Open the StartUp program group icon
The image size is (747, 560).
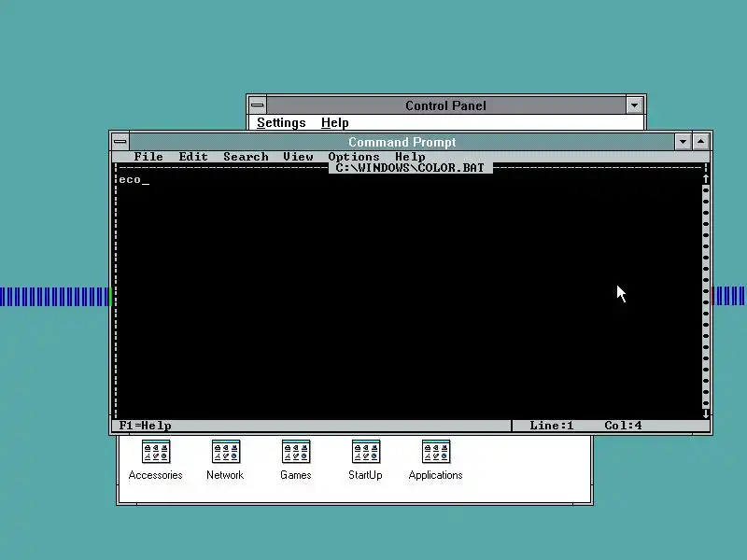366,452
